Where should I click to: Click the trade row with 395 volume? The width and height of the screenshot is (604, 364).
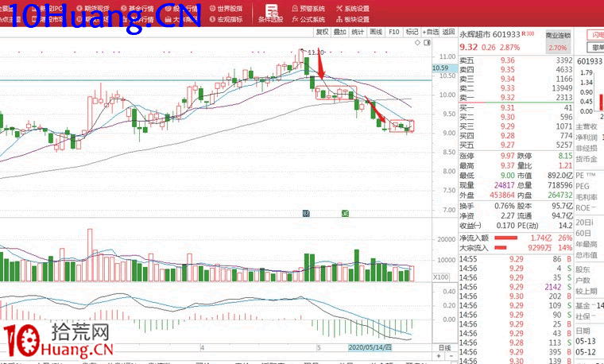516,352
